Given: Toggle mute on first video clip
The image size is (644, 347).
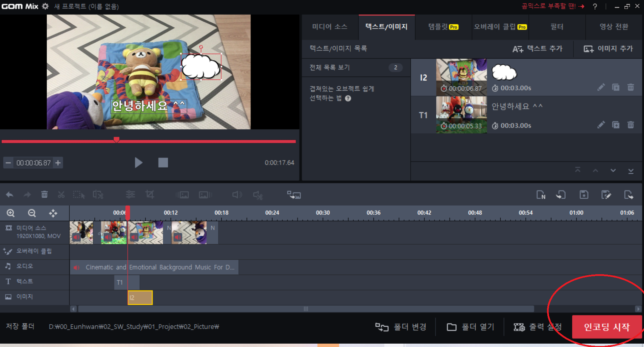Looking at the screenshot, I should coord(76,237).
